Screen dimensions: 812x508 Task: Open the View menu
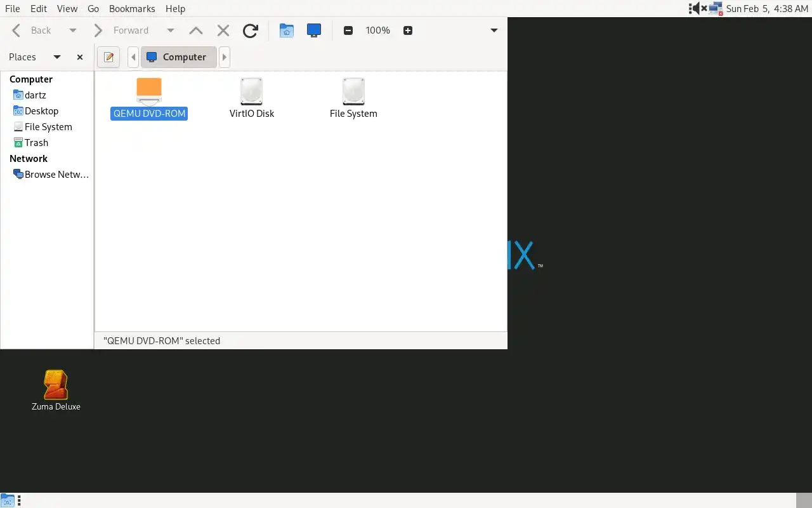pos(67,8)
